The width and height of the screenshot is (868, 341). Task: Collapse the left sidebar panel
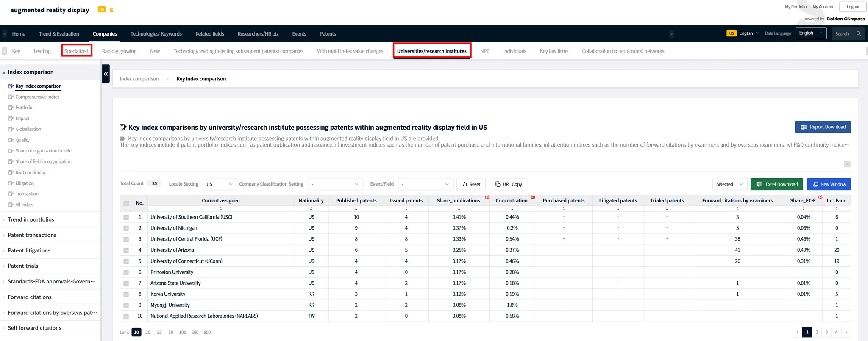click(106, 74)
